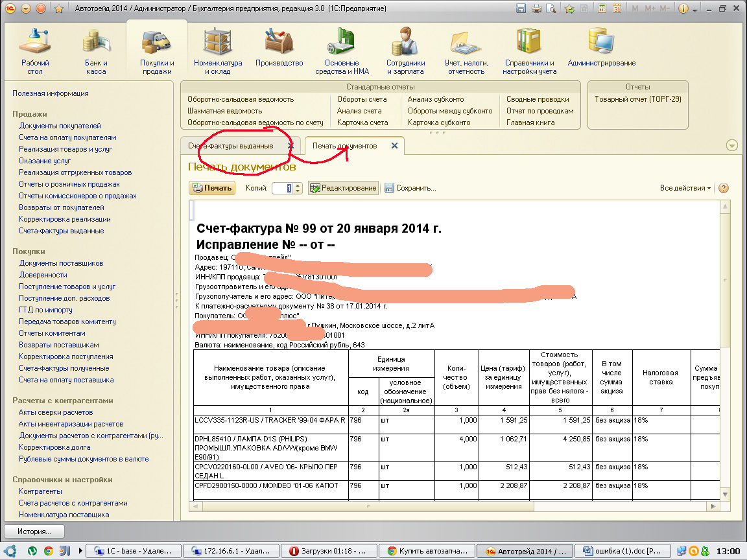Click the round open-windows dropdown button
The image size is (747, 560).
(731, 145)
